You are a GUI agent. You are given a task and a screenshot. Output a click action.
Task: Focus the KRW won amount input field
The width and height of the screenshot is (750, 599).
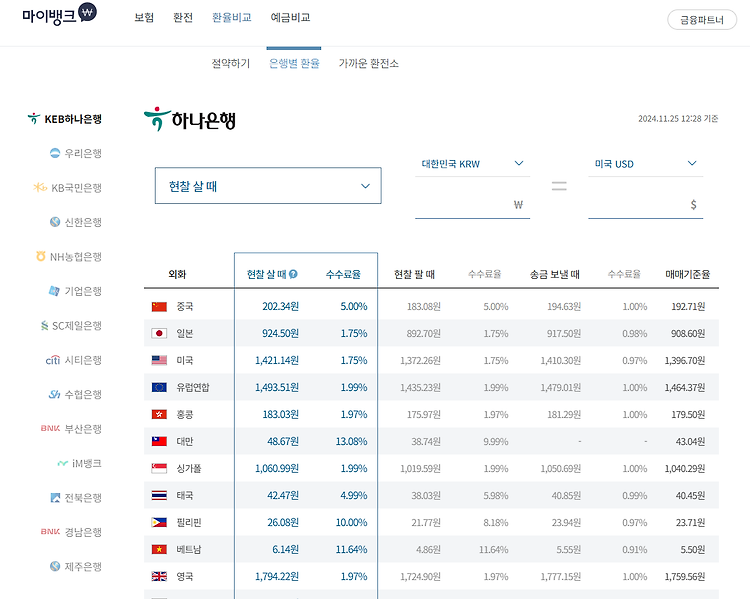(472, 205)
